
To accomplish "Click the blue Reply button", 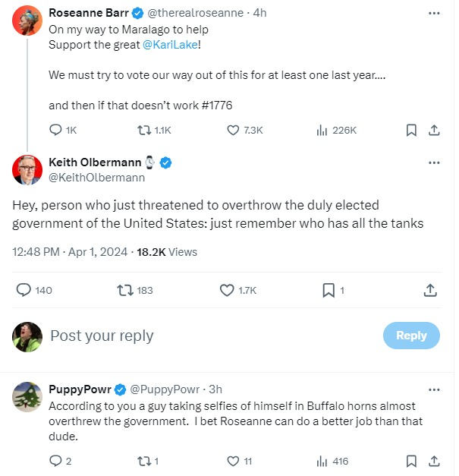I will 411,336.
